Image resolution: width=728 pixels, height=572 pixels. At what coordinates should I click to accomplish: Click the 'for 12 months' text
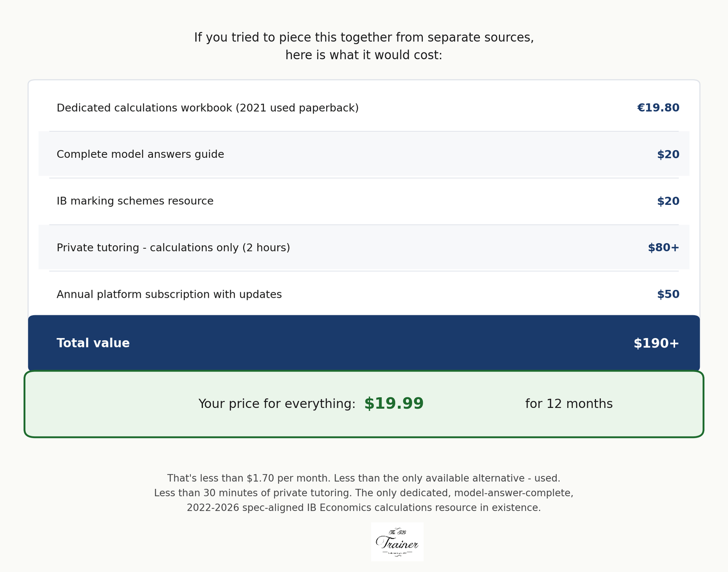click(x=569, y=404)
